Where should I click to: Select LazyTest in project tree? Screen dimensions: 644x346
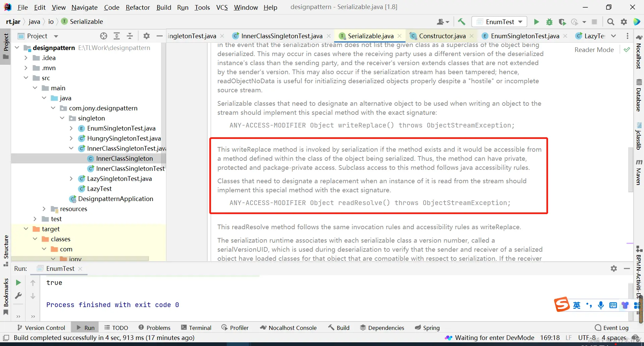click(99, 189)
